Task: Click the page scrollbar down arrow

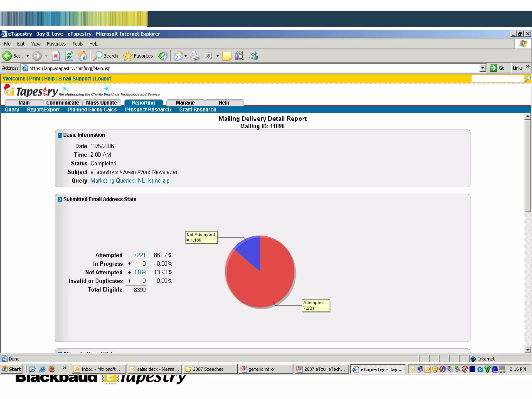Action: coord(527,350)
